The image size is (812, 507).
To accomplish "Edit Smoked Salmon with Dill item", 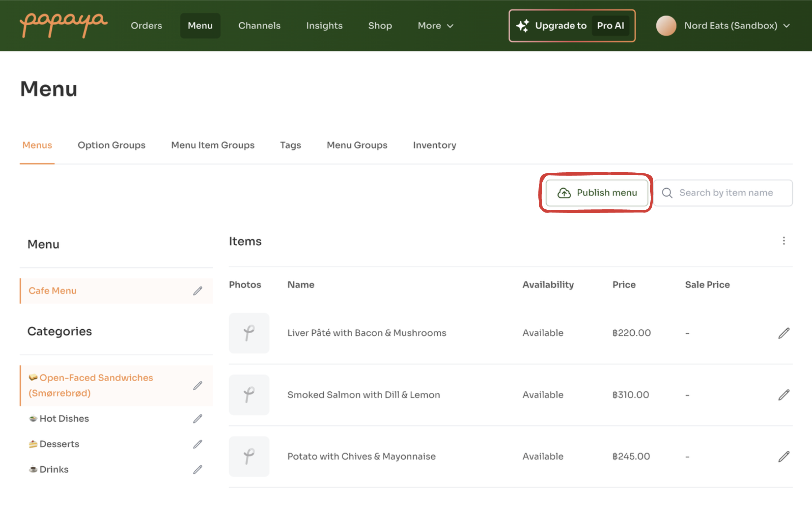I will pos(784,395).
